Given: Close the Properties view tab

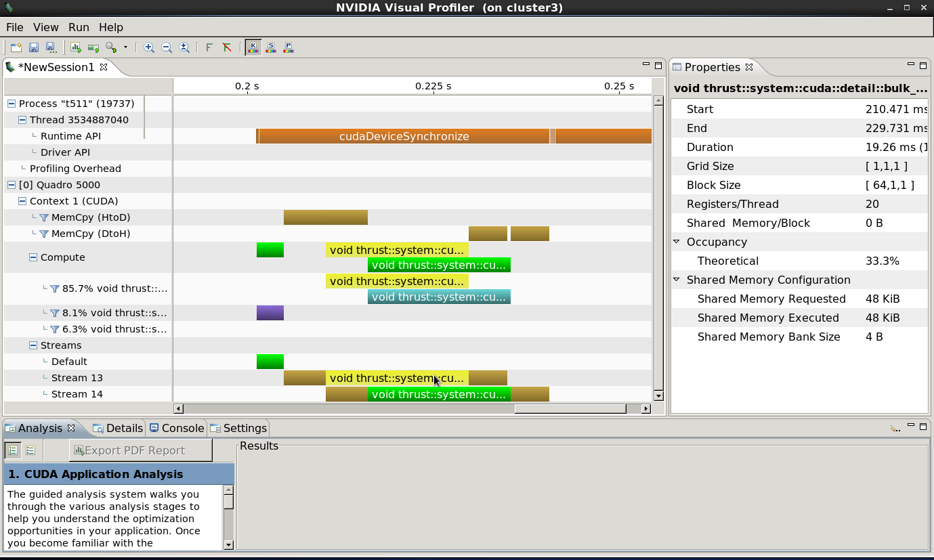Looking at the screenshot, I should click(749, 67).
